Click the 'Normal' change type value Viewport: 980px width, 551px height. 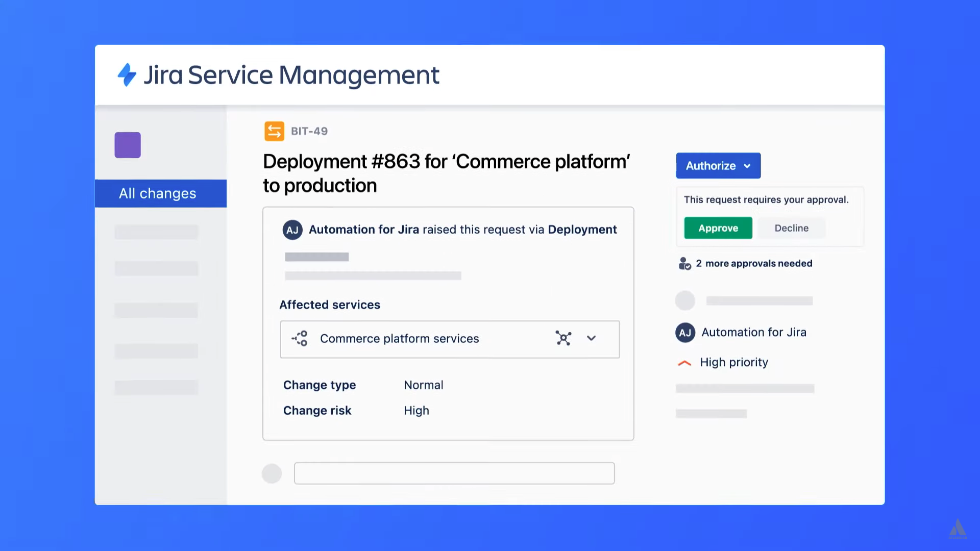(424, 385)
